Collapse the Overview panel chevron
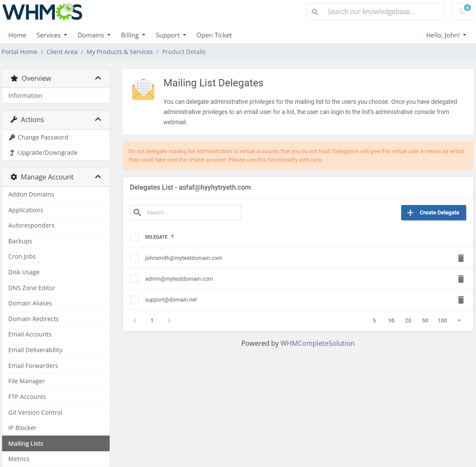The width and height of the screenshot is (476, 467). pyautogui.click(x=98, y=78)
